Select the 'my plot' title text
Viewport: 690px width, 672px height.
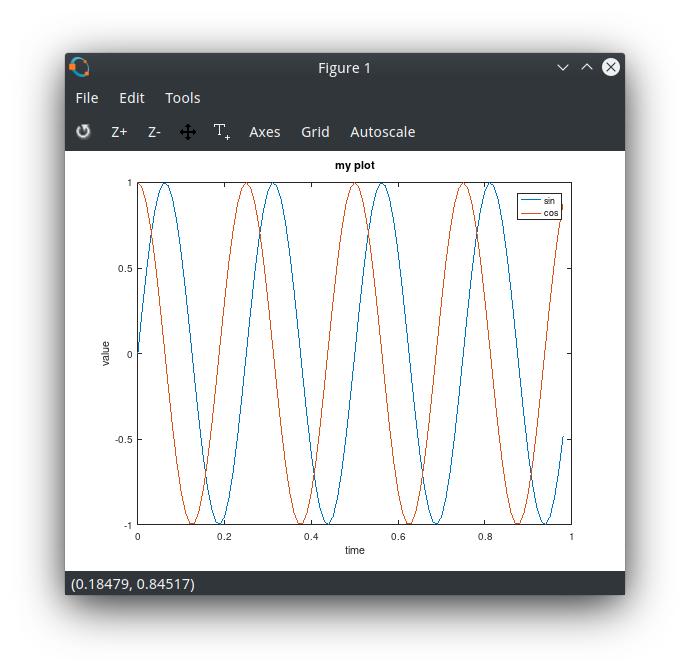pos(355,165)
